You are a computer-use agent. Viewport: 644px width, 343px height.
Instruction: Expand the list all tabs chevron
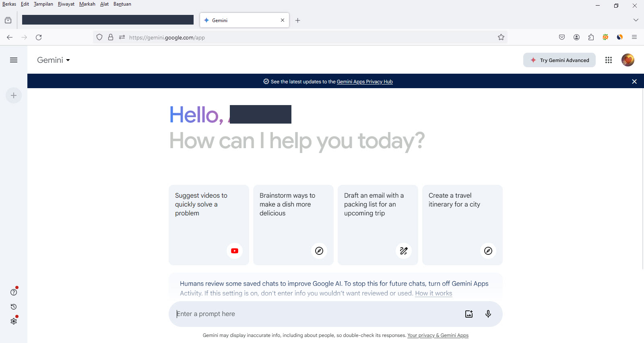636,20
